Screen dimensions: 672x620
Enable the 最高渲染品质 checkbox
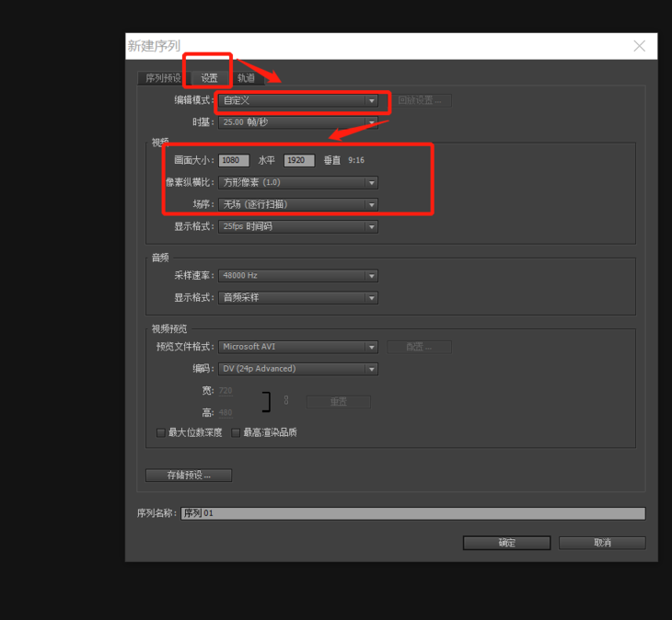[236, 433]
